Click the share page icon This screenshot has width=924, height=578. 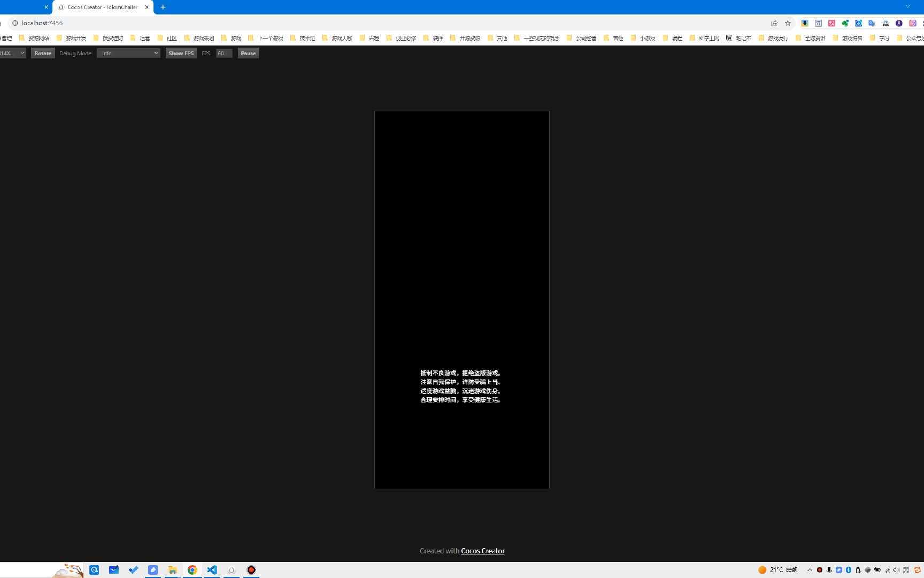pos(774,23)
